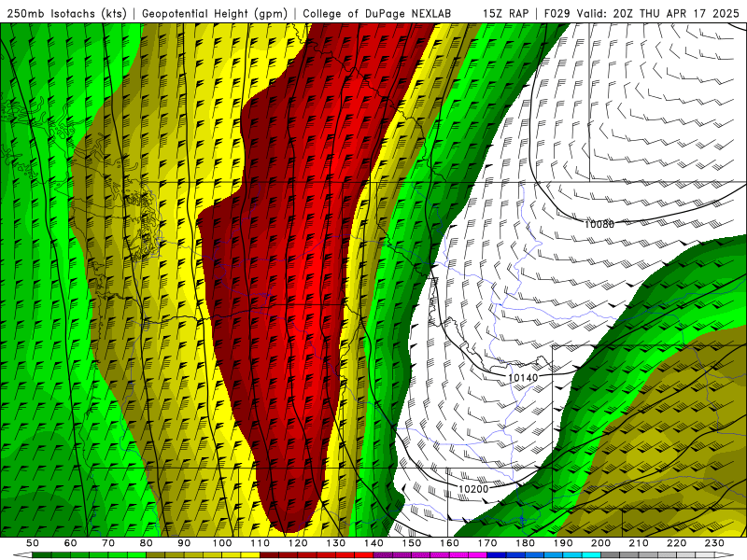Image resolution: width=747 pixels, height=560 pixels.
Task: Click the legend value 60
Action: point(71,543)
